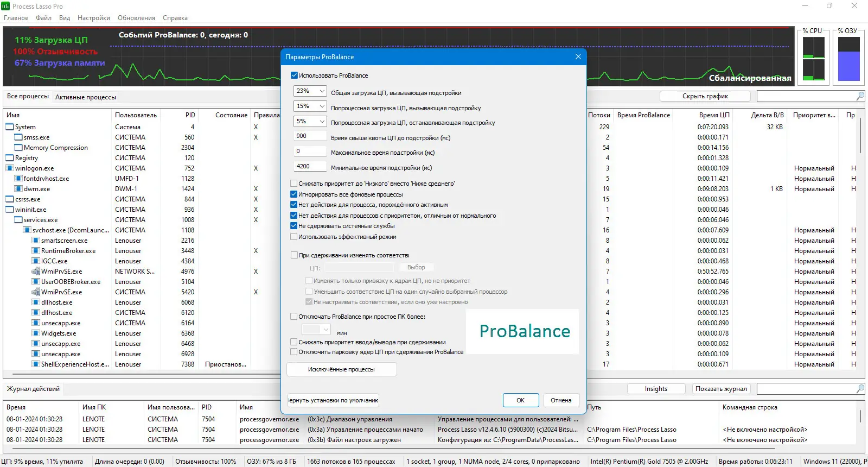This screenshot has height=467, width=868.
Task: Click the System process icon
Action: pyautogui.click(x=10, y=127)
